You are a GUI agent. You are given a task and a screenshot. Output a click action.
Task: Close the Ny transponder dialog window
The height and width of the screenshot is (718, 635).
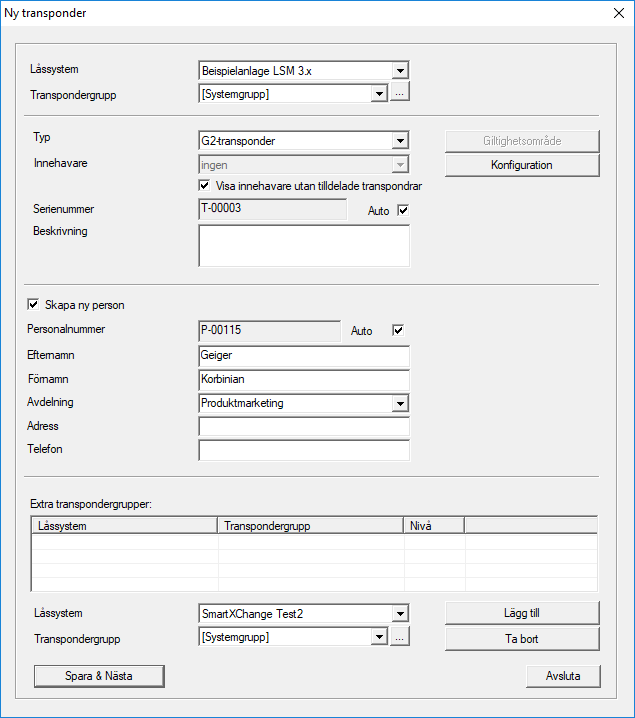pyautogui.click(x=617, y=13)
